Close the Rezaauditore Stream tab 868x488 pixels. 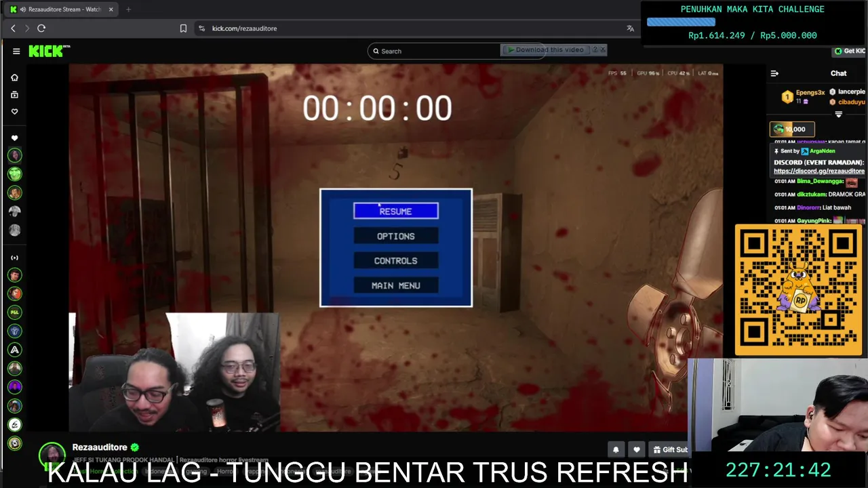[x=111, y=9]
